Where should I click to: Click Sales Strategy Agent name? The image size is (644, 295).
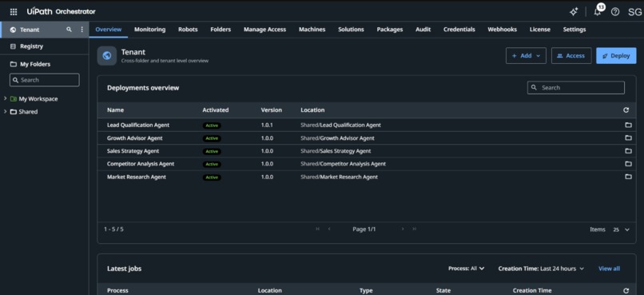(133, 151)
